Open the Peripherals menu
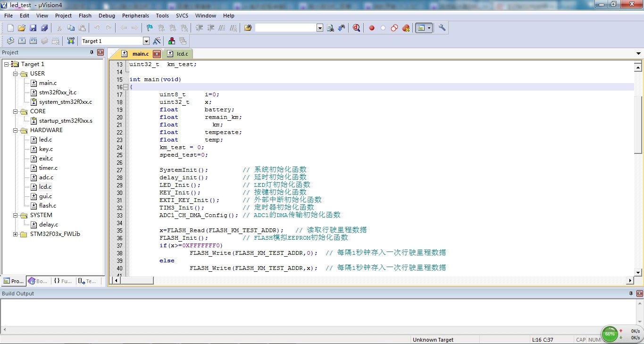This screenshot has height=344, width=644. click(135, 16)
